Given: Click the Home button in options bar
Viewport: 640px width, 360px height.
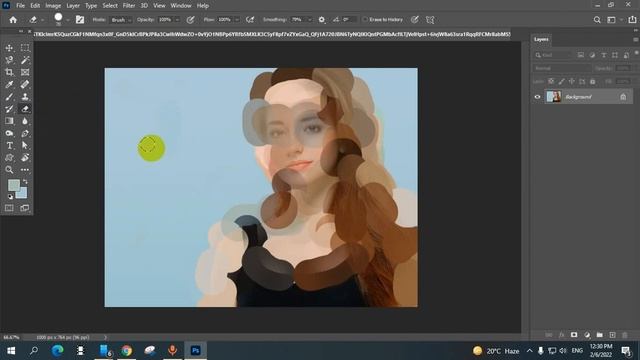Looking at the screenshot, I should click(x=13, y=20).
